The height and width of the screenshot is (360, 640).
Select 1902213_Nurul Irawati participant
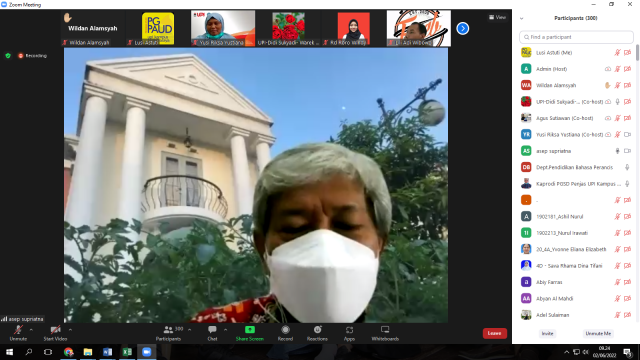576,233
